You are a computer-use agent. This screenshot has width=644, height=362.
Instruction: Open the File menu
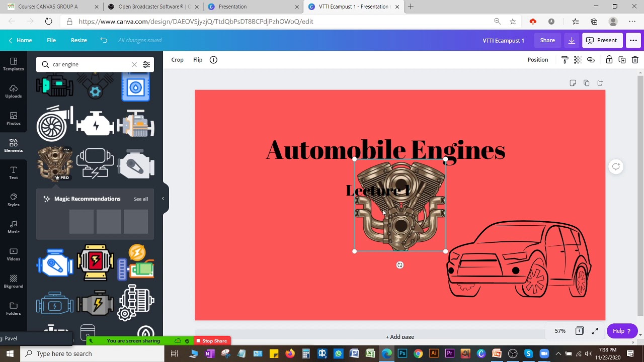[51, 40]
